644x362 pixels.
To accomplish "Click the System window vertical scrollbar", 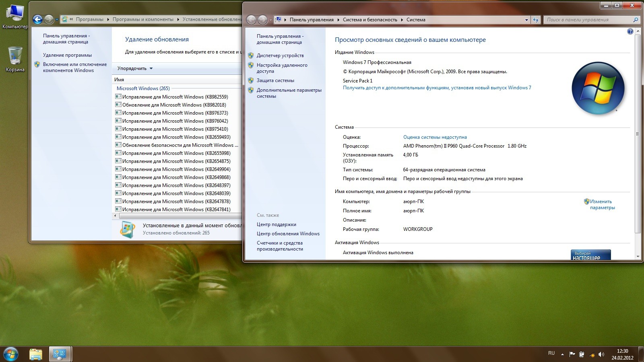I will [x=637, y=134].
